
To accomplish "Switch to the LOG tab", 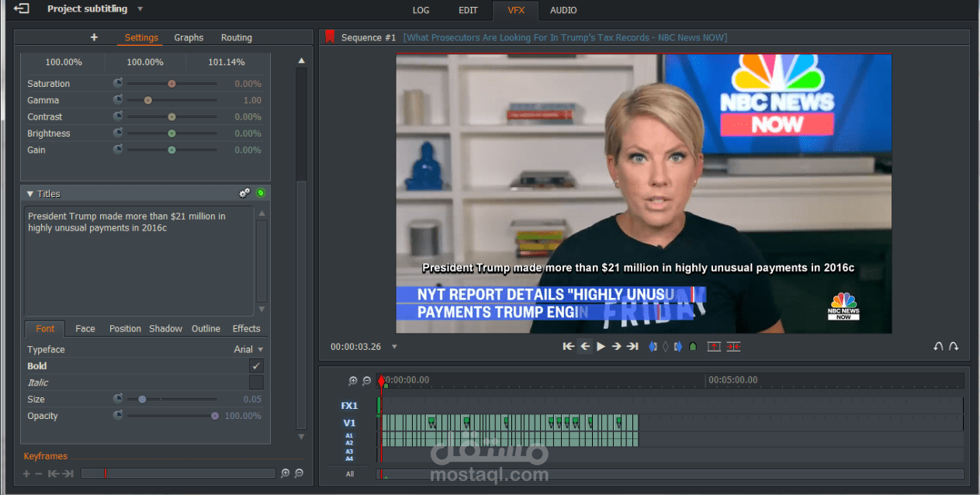I will tap(421, 10).
